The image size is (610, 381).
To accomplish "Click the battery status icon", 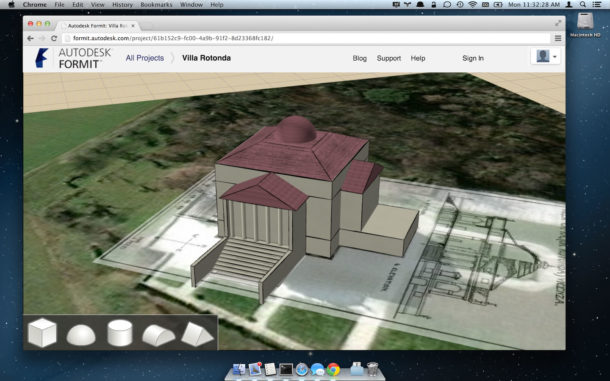I will pyautogui.click(x=498, y=5).
